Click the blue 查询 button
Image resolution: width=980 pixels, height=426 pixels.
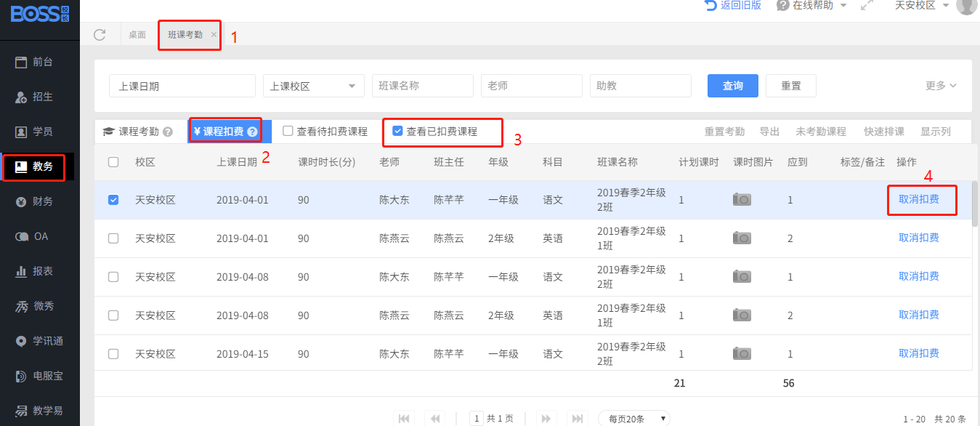click(732, 86)
